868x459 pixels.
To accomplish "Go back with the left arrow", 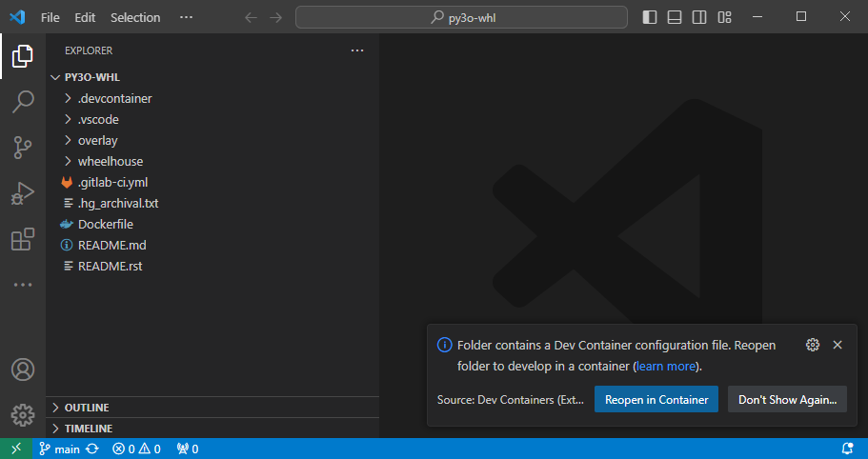I will point(251,18).
